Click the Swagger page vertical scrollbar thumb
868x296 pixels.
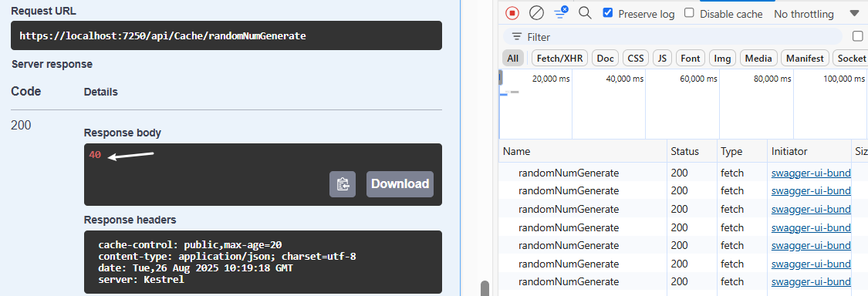(x=485, y=288)
